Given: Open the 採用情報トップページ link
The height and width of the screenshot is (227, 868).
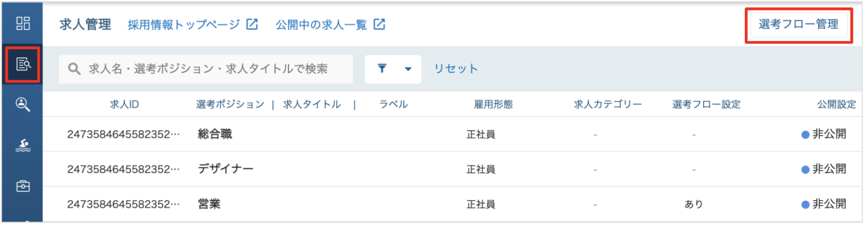Looking at the screenshot, I should (184, 24).
